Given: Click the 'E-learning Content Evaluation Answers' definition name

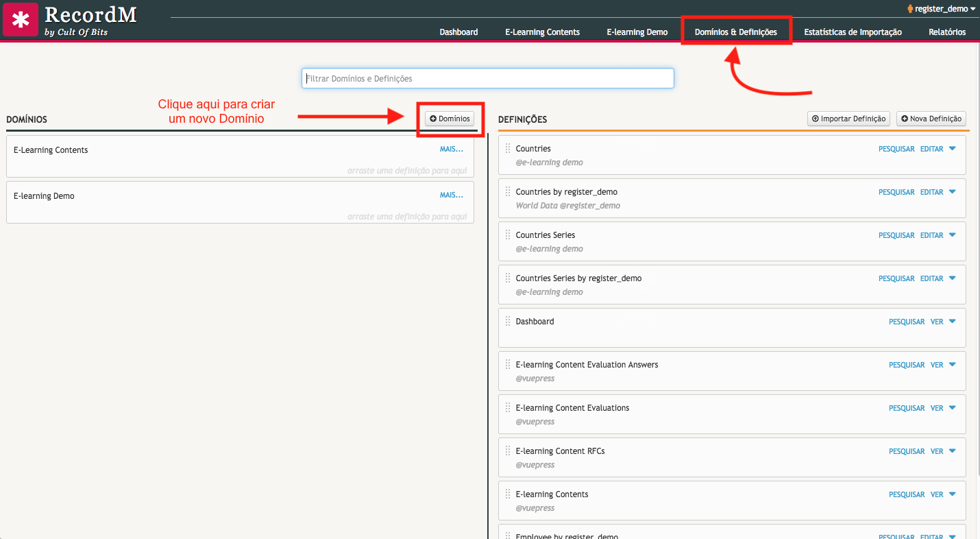Looking at the screenshot, I should click(587, 365).
